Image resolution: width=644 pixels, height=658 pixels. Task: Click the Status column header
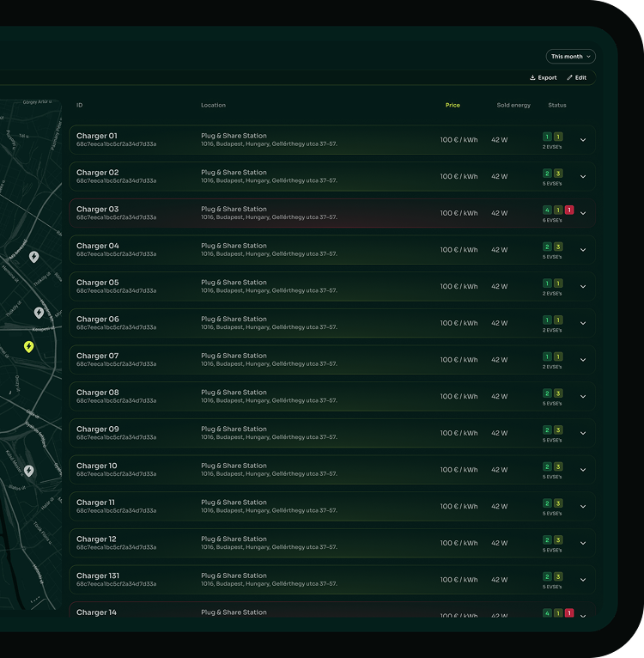557,105
